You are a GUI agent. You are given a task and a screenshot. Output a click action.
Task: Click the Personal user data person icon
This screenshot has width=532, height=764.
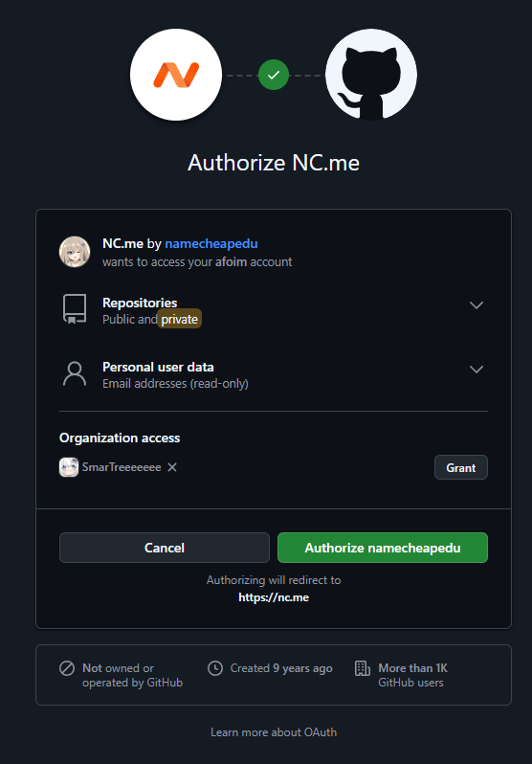pos(75,374)
